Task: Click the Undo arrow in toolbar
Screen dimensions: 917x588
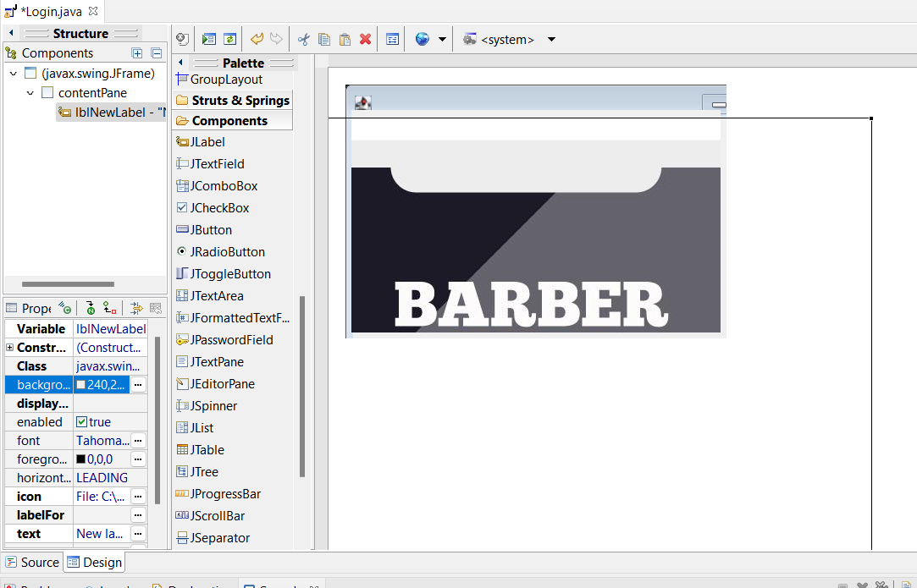Action: 257,39
